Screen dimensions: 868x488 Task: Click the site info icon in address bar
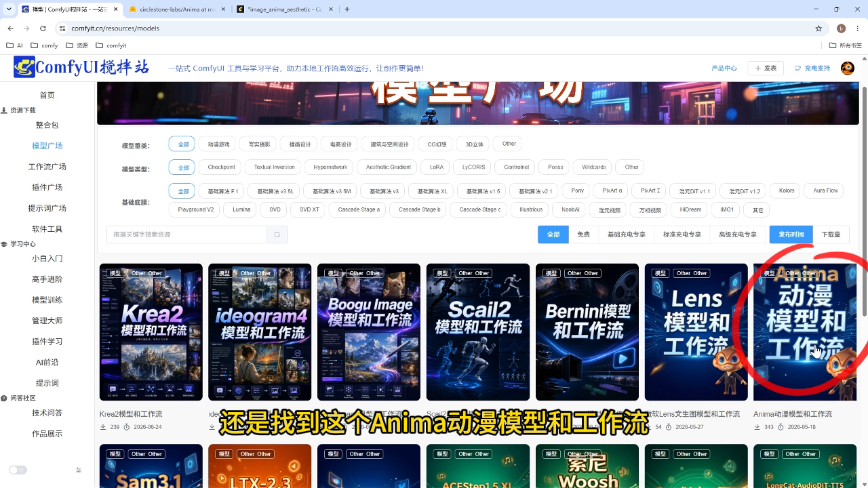(x=62, y=28)
